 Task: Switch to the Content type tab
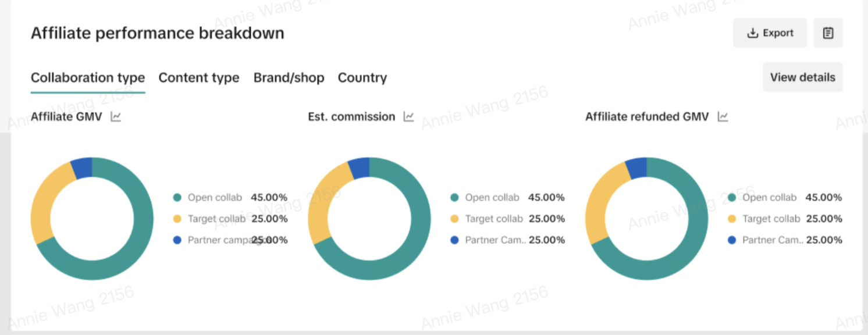[199, 78]
